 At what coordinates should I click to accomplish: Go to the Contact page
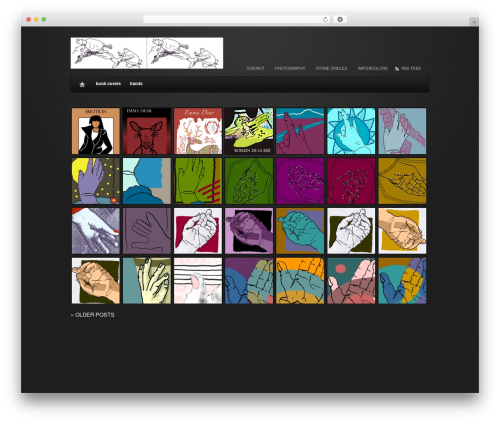(x=255, y=68)
